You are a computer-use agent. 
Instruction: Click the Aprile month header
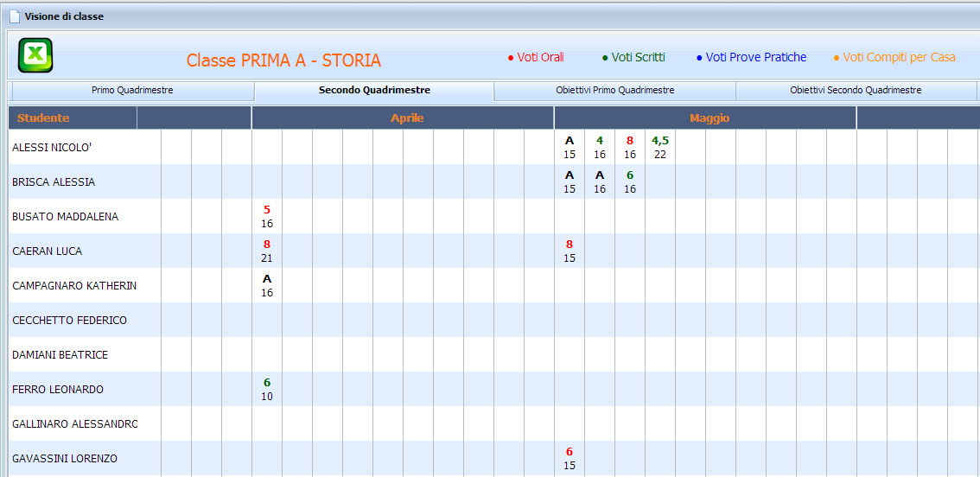(407, 118)
